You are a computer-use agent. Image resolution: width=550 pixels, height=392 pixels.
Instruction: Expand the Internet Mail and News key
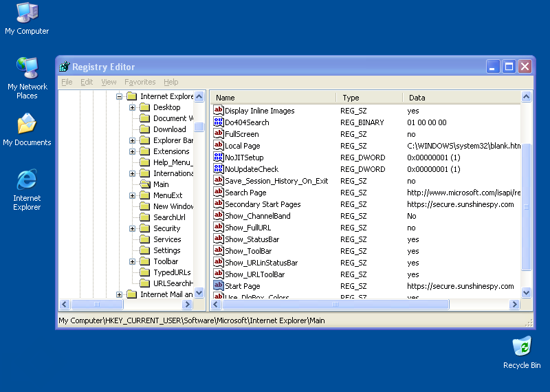[119, 294]
